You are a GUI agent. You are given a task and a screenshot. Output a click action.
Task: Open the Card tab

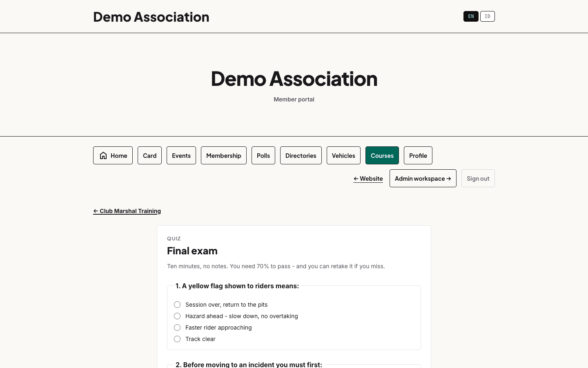(149, 155)
